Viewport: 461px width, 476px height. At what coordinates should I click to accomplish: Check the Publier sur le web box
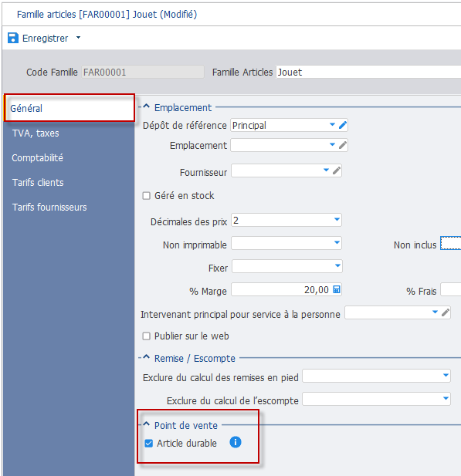coord(147,336)
